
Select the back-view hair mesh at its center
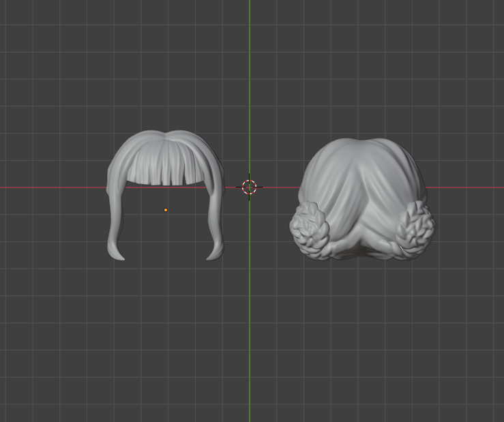361,198
